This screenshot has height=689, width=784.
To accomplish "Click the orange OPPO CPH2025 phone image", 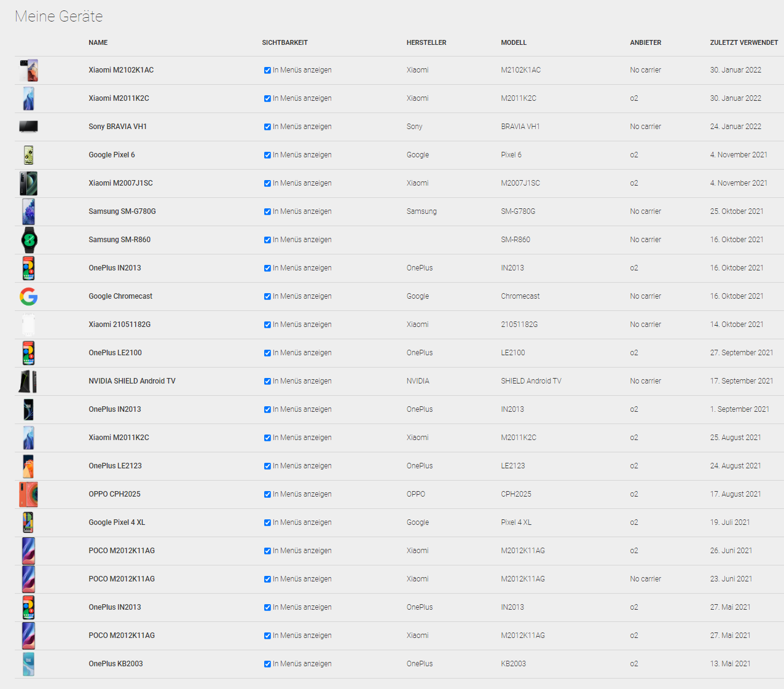I will [x=29, y=494].
